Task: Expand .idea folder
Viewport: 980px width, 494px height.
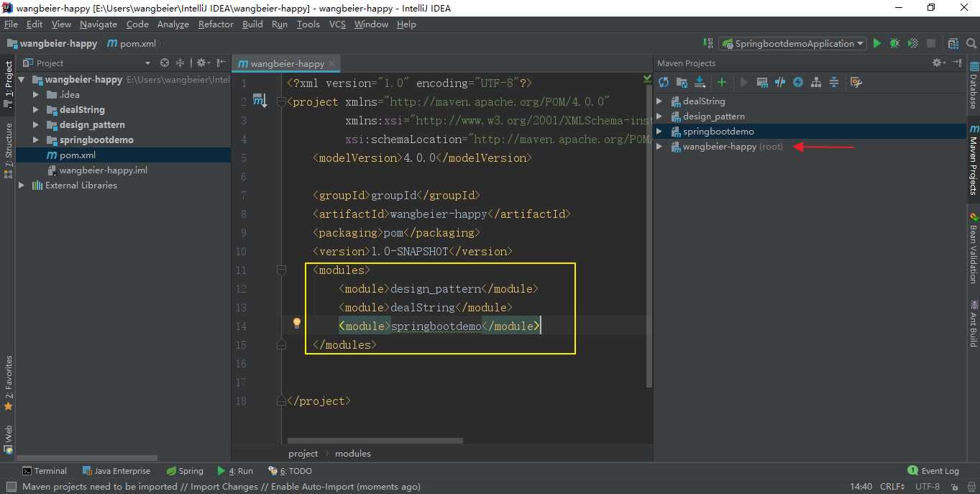Action: click(36, 95)
